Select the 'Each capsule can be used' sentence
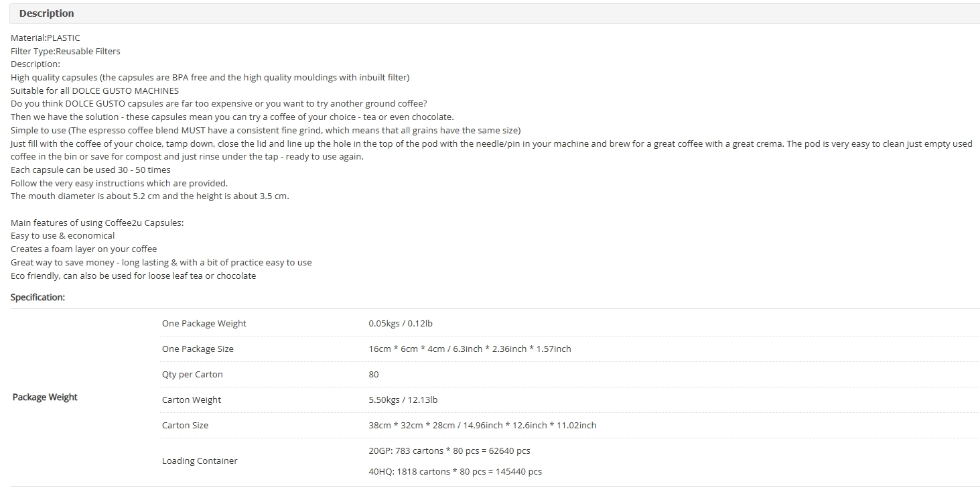 pyautogui.click(x=90, y=170)
